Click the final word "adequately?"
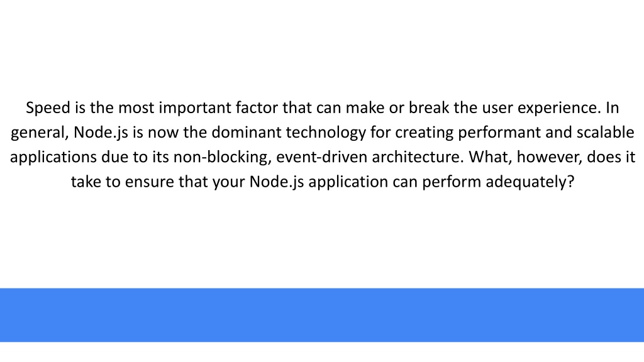644x362 pixels. (x=530, y=182)
